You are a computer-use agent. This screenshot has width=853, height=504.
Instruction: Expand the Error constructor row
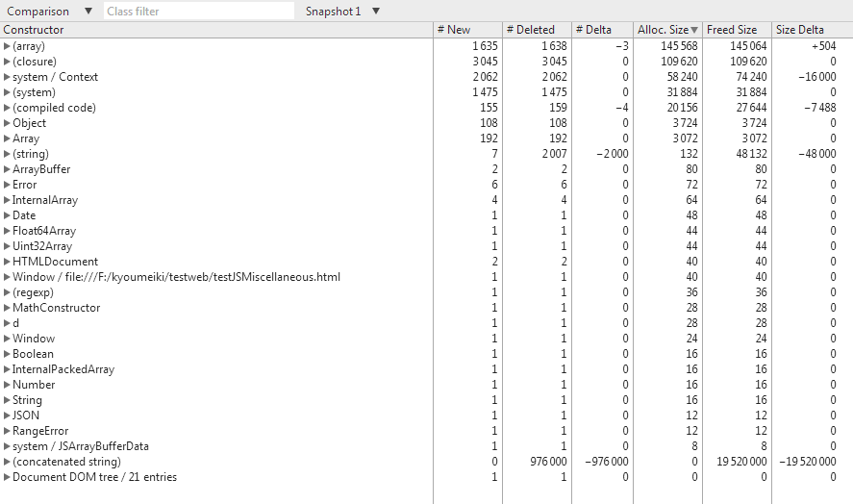7,185
